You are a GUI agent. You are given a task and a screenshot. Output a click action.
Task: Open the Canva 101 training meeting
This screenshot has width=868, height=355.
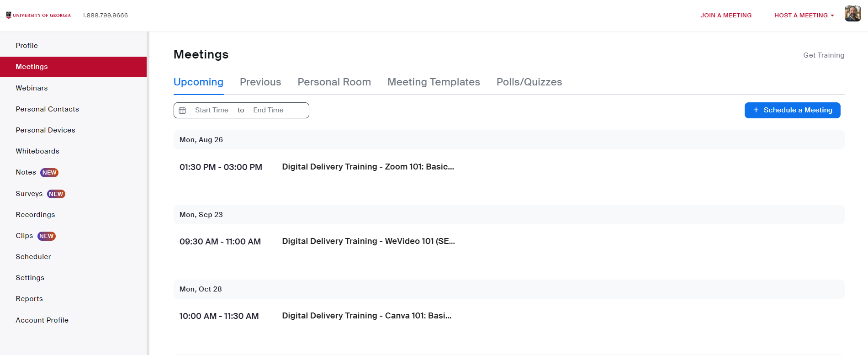pos(366,316)
